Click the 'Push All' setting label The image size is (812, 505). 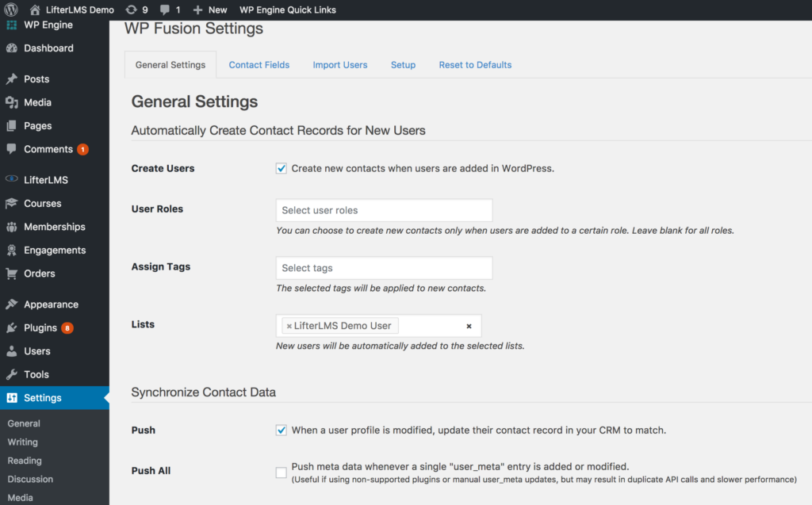click(x=151, y=471)
